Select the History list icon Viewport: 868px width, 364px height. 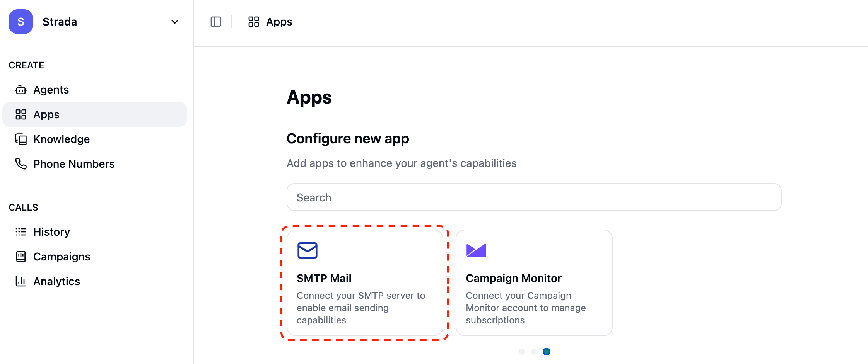pyautogui.click(x=21, y=231)
